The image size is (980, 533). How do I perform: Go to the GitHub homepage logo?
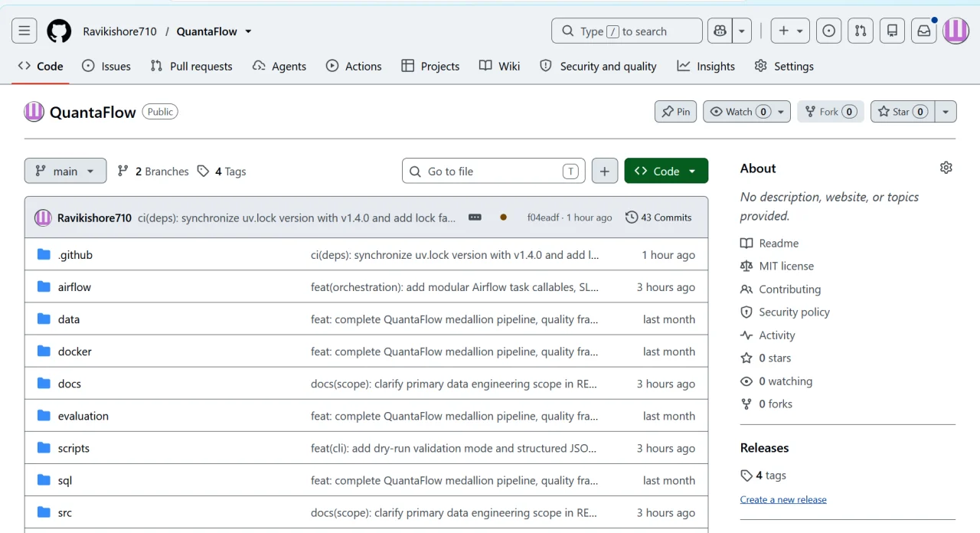coord(59,31)
